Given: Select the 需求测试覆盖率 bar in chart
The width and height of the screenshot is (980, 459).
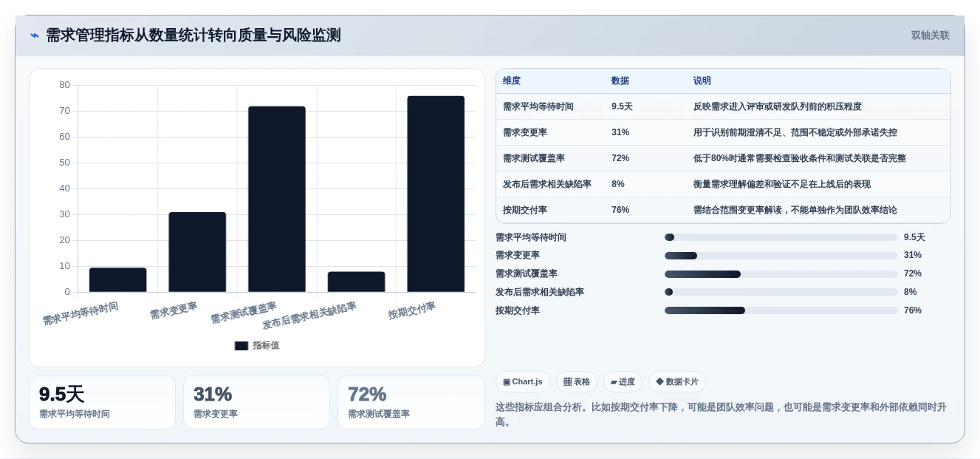Looking at the screenshot, I should pyautogui.click(x=277, y=199).
